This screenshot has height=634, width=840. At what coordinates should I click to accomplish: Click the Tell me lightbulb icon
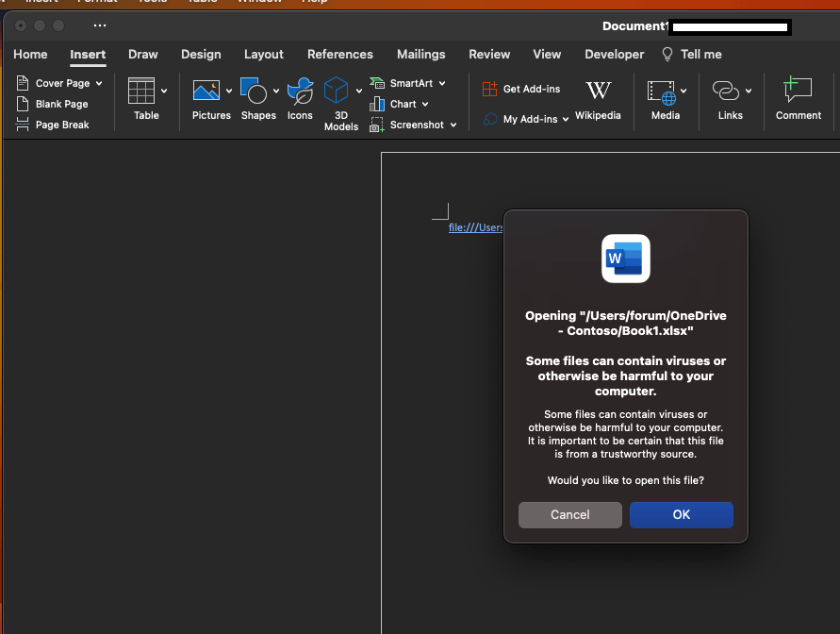coord(667,54)
